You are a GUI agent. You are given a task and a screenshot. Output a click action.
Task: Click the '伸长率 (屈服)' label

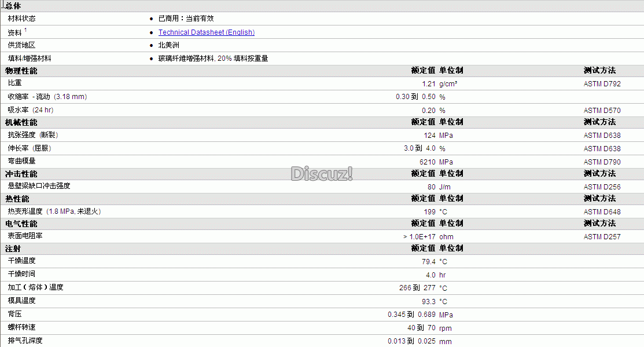(x=30, y=148)
